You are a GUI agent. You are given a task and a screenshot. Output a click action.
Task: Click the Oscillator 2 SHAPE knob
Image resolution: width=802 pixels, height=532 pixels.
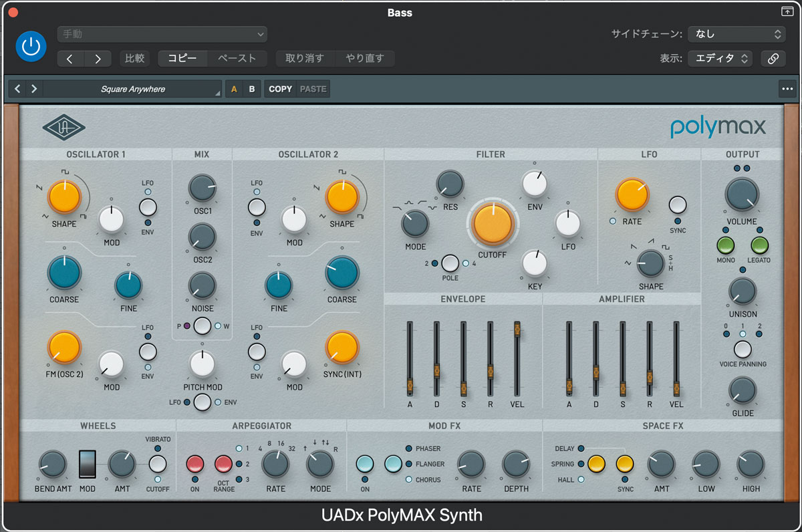click(342, 196)
